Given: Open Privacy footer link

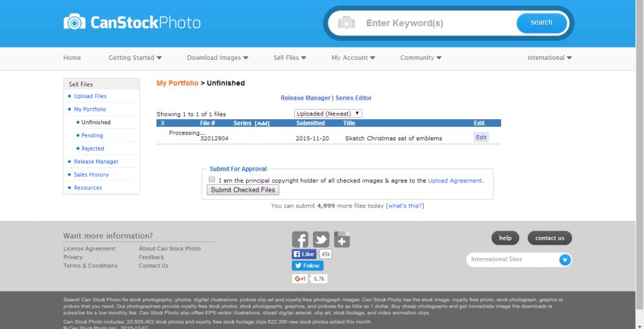Looking at the screenshot, I should (73, 257).
